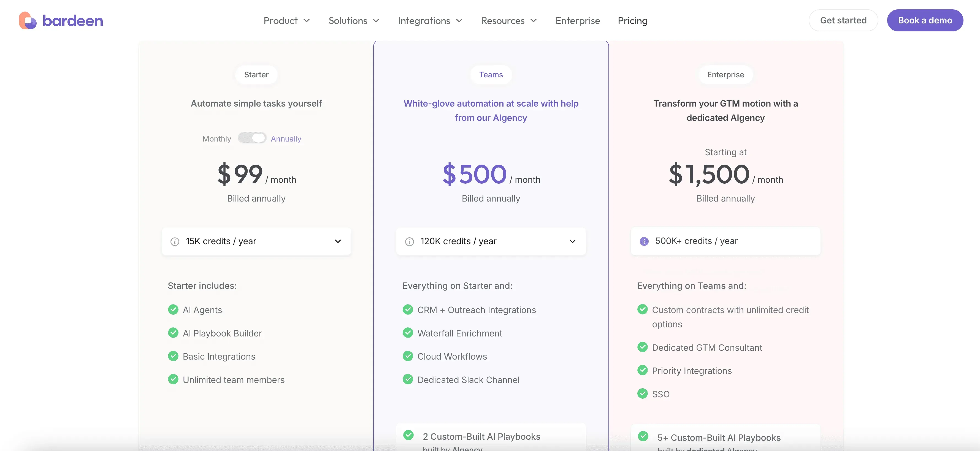
Task: Open the 120K credits / year dropdown
Action: point(491,241)
